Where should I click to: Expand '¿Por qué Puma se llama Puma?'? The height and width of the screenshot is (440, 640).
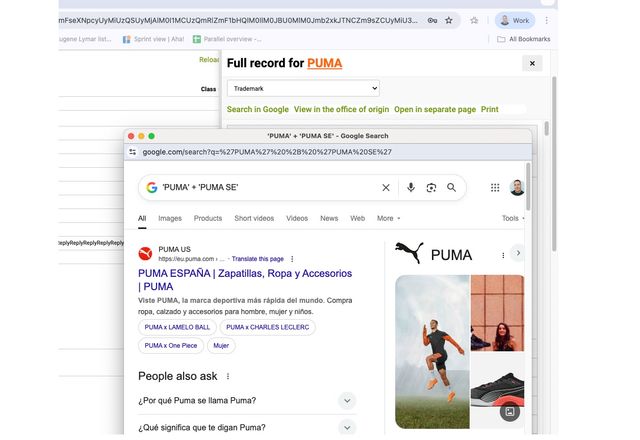[347, 401]
